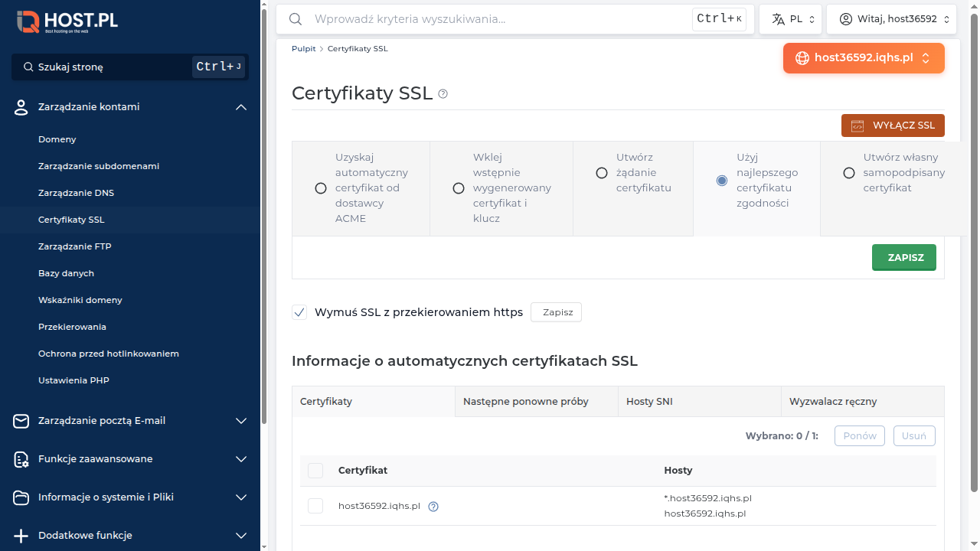Open Wskaźniki domeny page
This screenshot has height=551, width=980.
[x=80, y=300]
